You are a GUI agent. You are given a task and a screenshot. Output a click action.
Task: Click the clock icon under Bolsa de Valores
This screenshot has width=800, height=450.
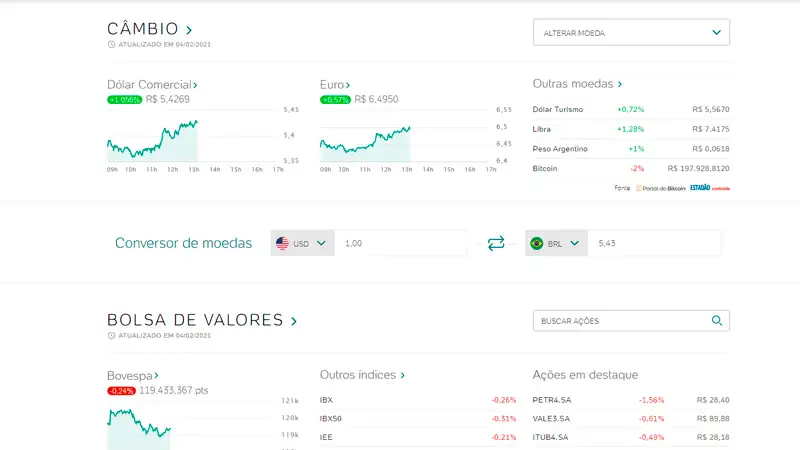pos(111,336)
